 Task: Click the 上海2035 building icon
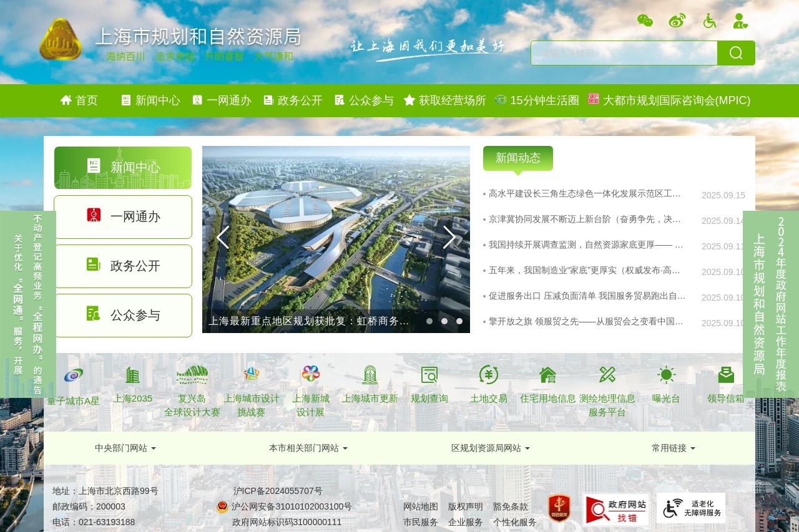click(132, 374)
